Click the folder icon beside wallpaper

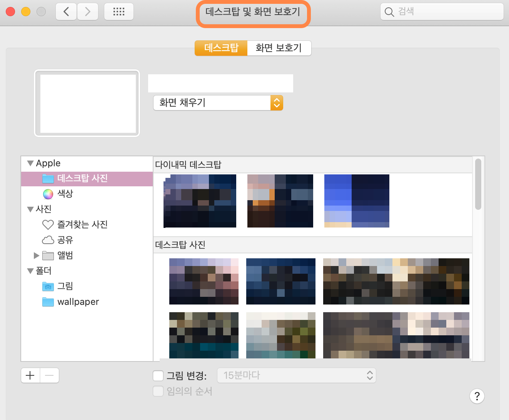(x=48, y=302)
